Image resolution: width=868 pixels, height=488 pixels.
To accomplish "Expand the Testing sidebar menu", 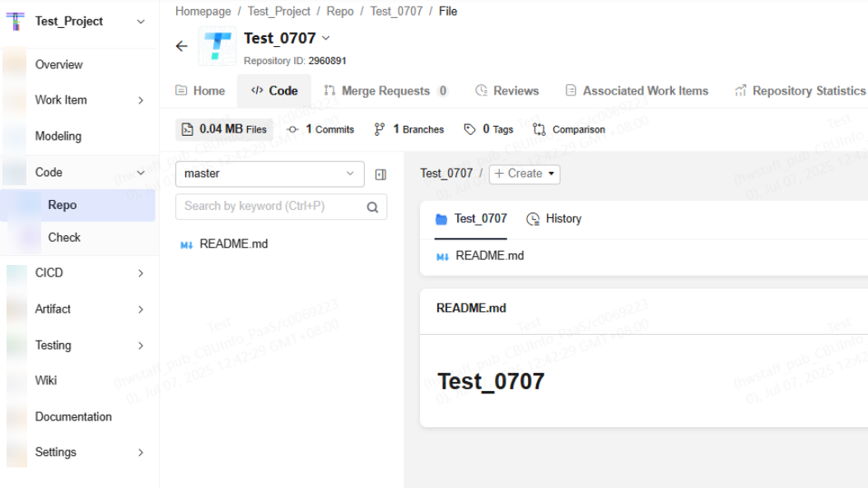I will pos(141,346).
